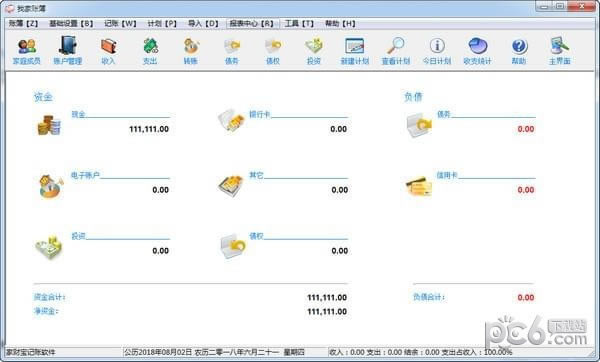The width and height of the screenshot is (600, 362).
Task: Click the 债务 label in the 负债 section
Action: coord(444,114)
